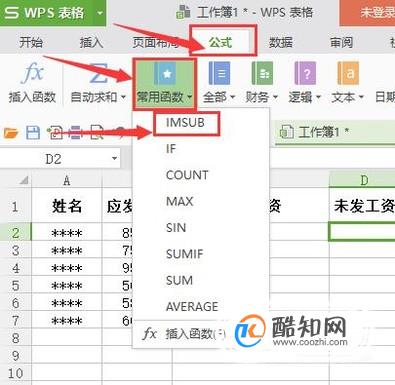The image size is (395, 385).
Task: Expand the 文本 dropdown arrow
Action: tap(361, 97)
